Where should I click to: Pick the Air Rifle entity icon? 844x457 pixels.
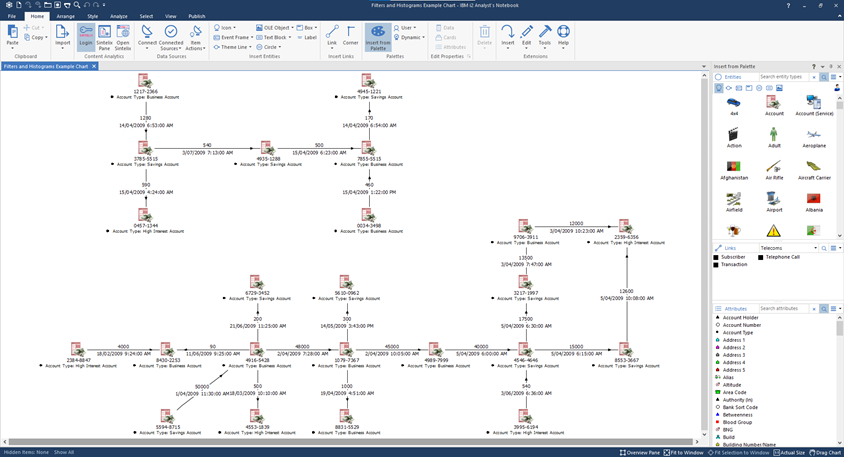point(773,168)
